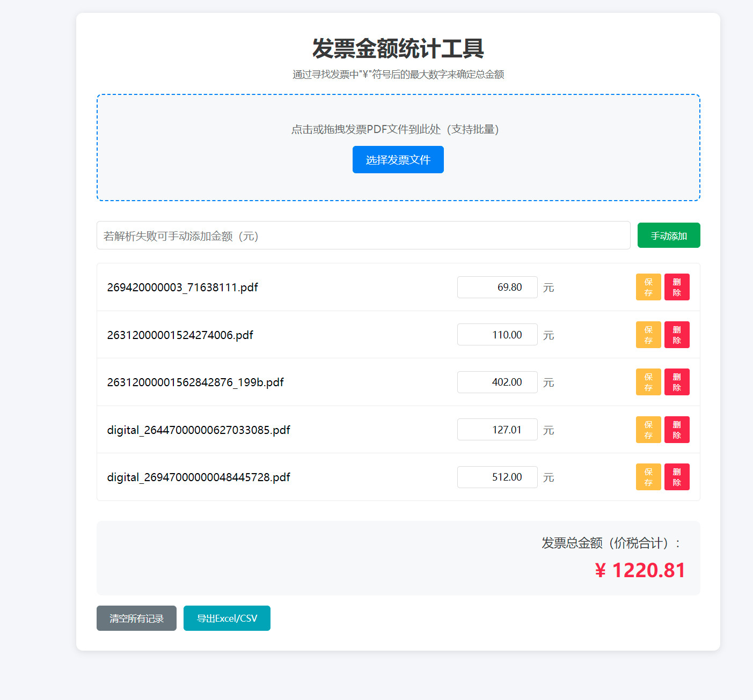Click the amount field showing 110.00
The height and width of the screenshot is (700, 753).
[x=497, y=334]
